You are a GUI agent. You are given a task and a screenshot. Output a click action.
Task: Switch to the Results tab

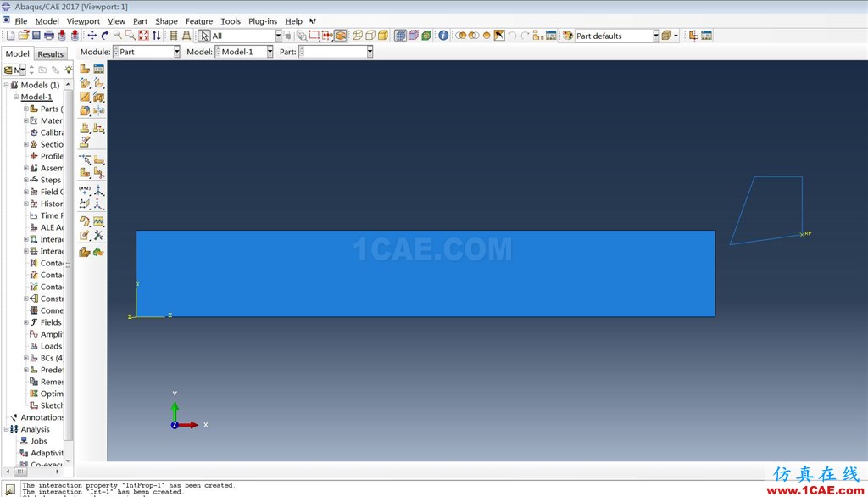pos(50,54)
